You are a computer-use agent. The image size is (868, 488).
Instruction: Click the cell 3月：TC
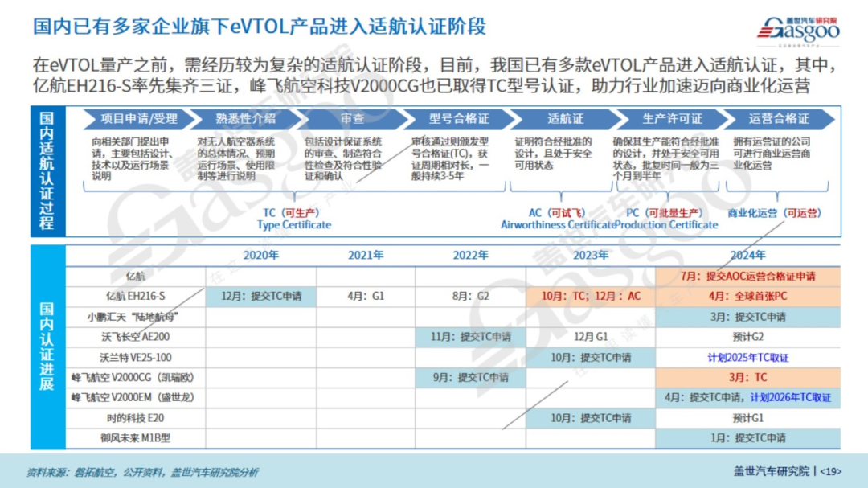coord(748,378)
